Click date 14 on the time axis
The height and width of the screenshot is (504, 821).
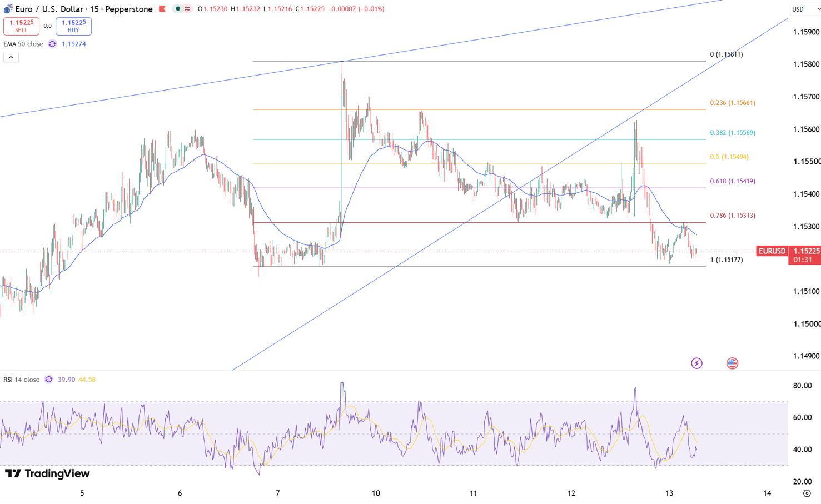(767, 493)
